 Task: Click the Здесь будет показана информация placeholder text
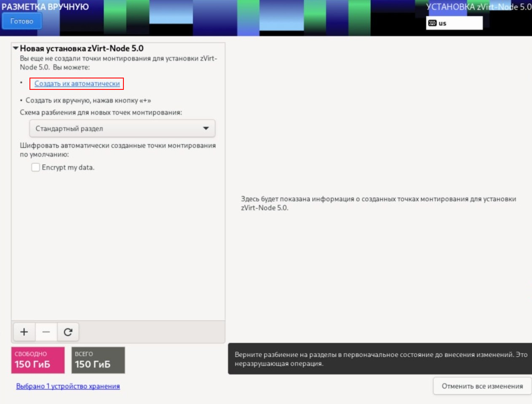(x=378, y=203)
